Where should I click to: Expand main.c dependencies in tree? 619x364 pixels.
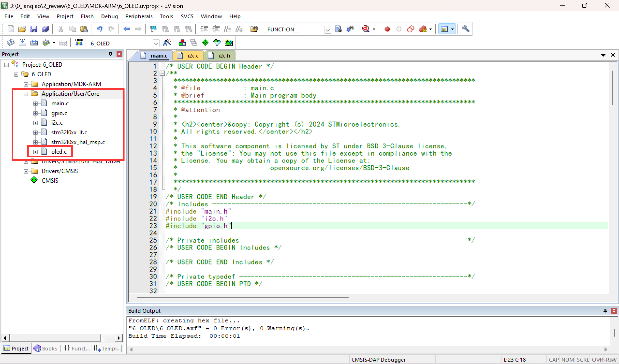tap(36, 104)
